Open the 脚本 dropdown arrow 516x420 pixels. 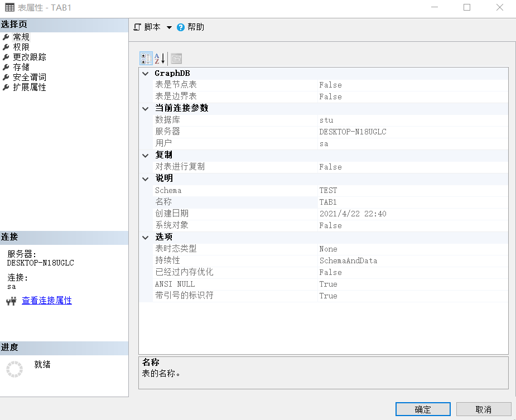point(169,27)
